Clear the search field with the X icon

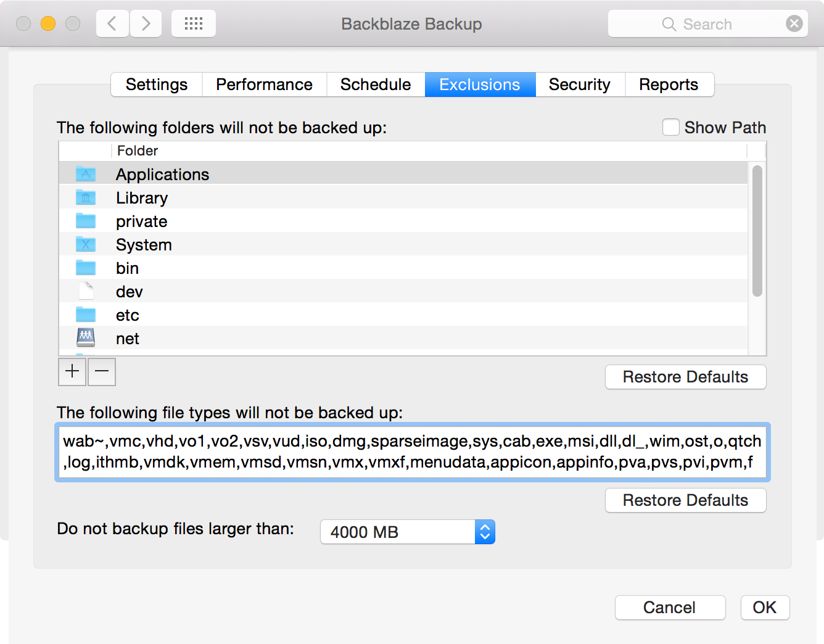794,24
